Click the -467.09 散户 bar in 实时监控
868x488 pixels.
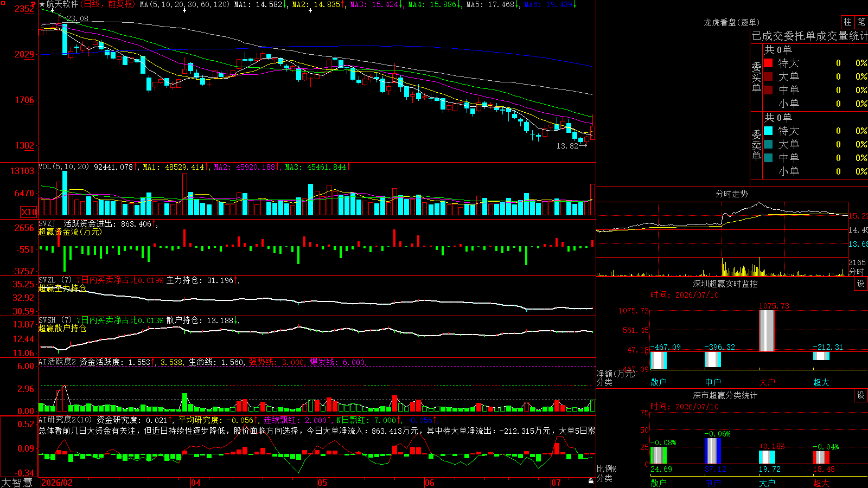659,360
